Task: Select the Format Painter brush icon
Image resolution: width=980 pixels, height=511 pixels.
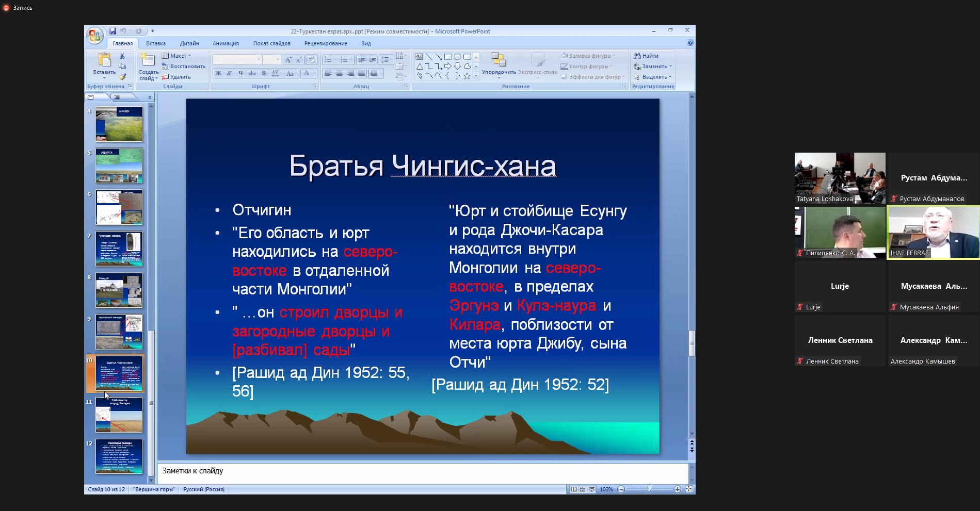Action: [x=122, y=77]
